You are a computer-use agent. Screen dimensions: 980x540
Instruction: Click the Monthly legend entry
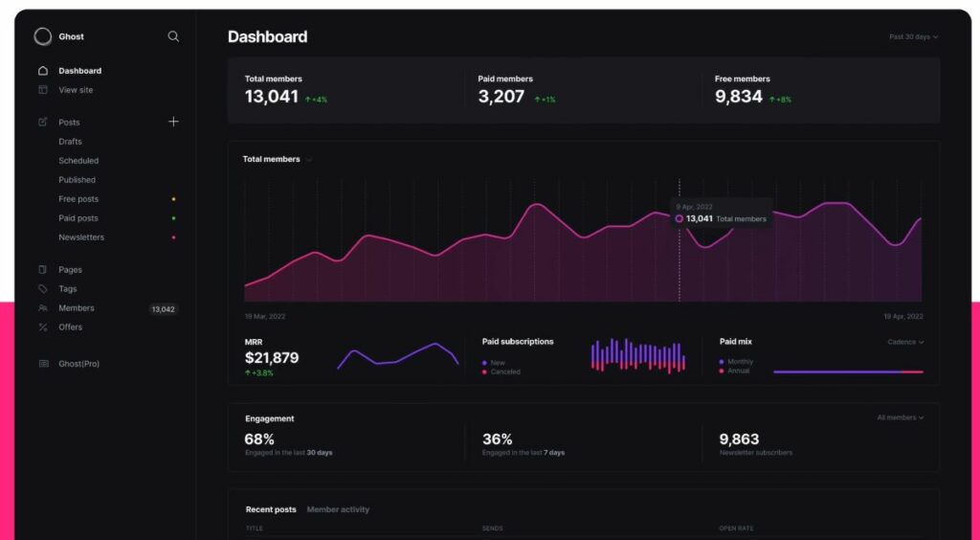coord(736,362)
